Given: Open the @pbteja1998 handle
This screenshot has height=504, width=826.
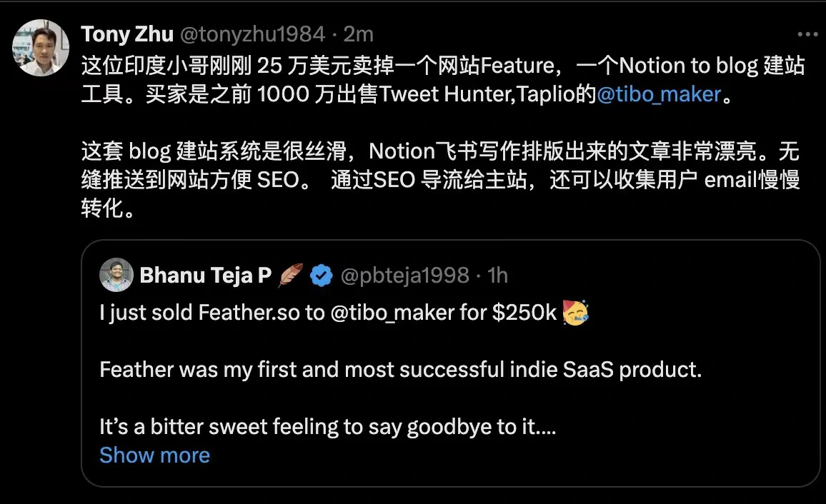Looking at the screenshot, I should point(404,275).
